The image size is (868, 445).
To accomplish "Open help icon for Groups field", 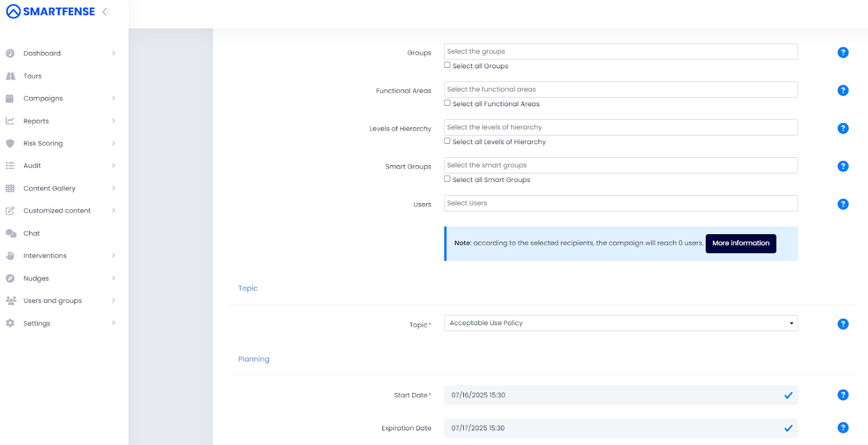I will click(x=843, y=53).
